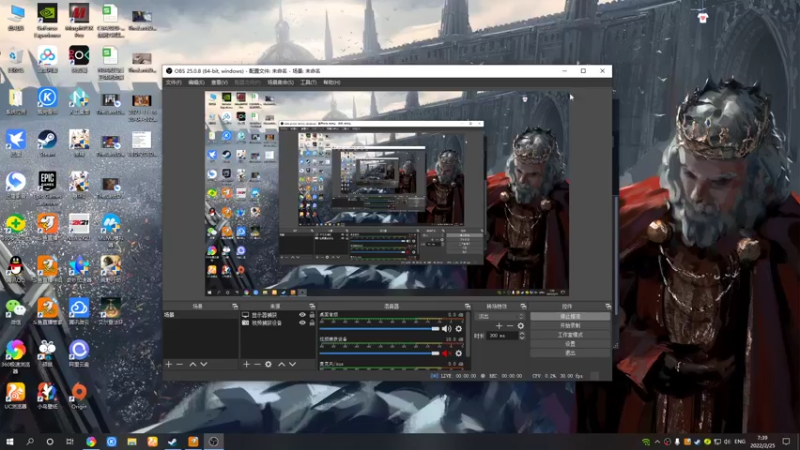Open the Tools menu in OBS

[308, 82]
